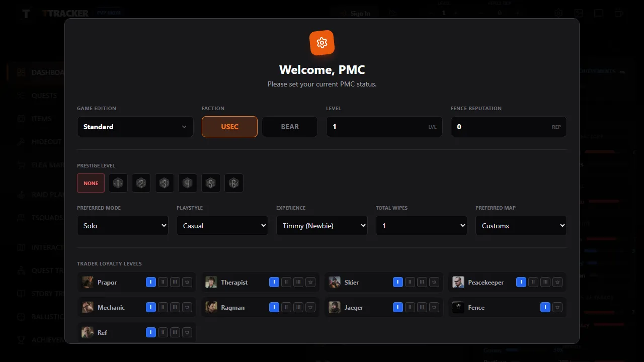This screenshot has height=362, width=644.
Task: Set Prestige Level to NONE
Action: (x=91, y=183)
